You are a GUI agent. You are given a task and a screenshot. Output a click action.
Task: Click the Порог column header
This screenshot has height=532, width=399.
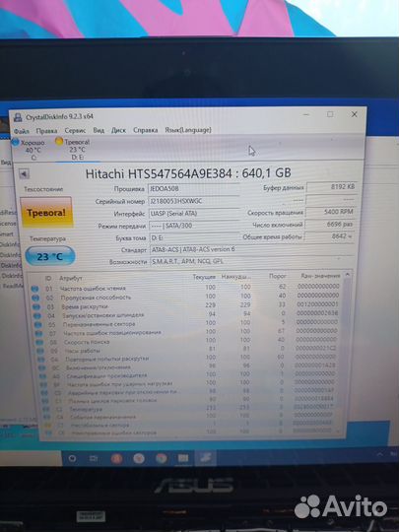(278, 276)
